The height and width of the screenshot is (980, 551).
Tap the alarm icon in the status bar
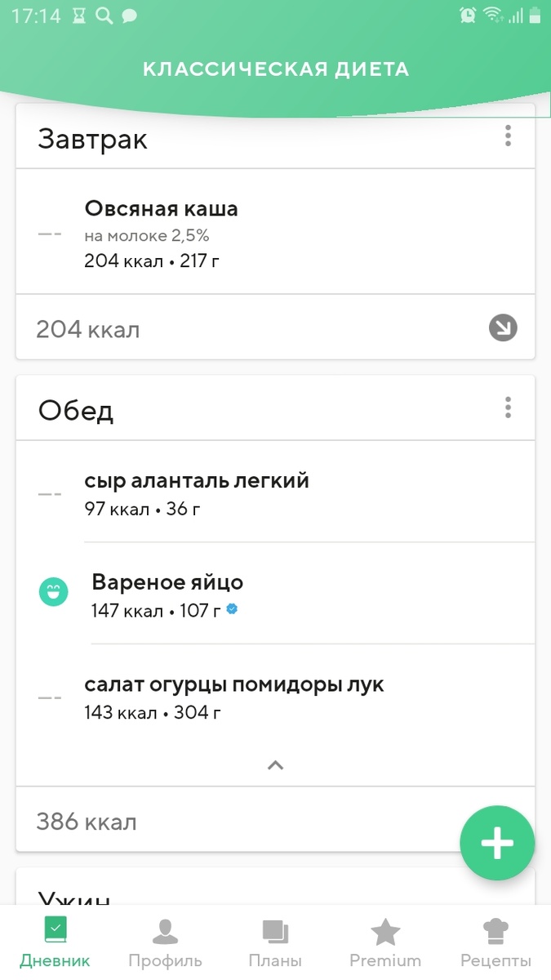pyautogui.click(x=466, y=14)
